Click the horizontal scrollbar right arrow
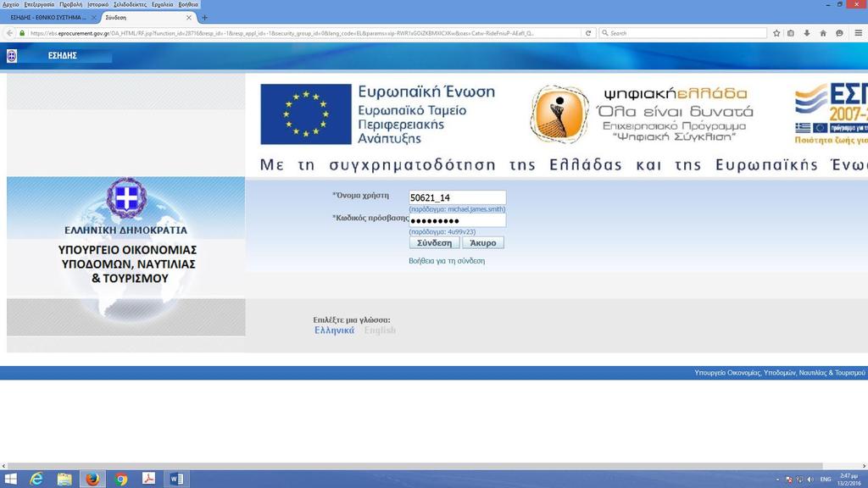The image size is (868, 488). tap(864, 467)
